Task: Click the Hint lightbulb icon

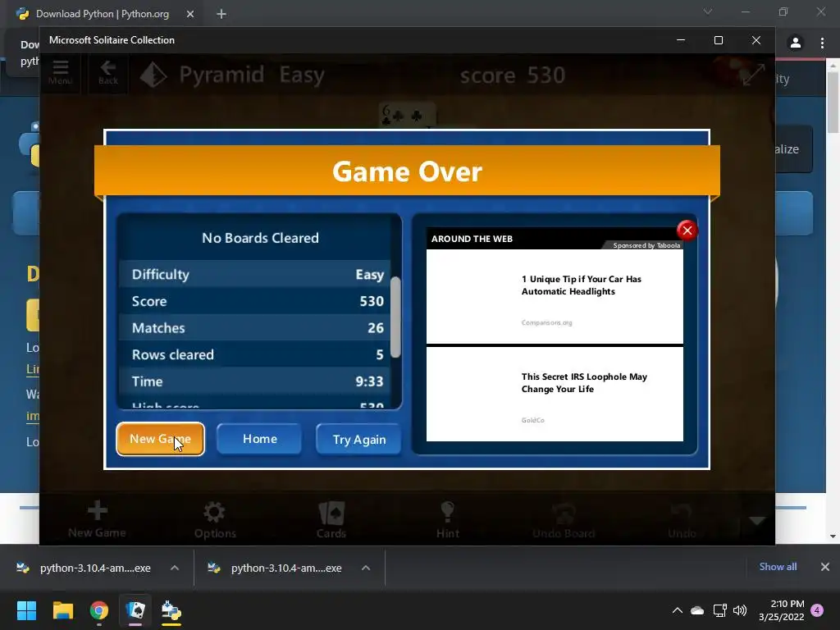Action: (x=447, y=519)
